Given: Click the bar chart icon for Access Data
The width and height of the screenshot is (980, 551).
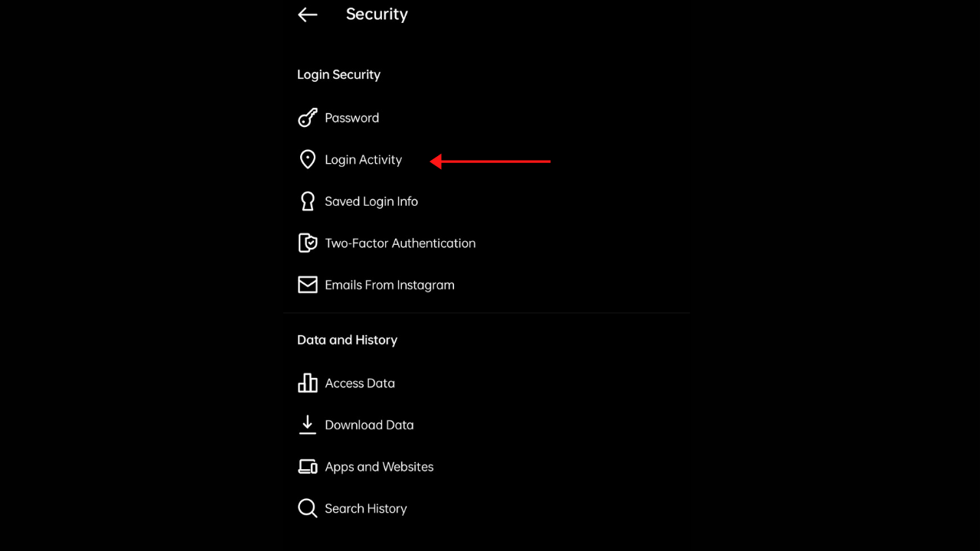Looking at the screenshot, I should pos(307,383).
